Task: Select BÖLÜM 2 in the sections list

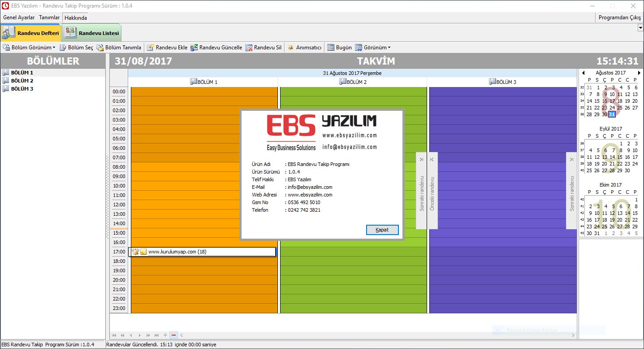Action: click(22, 81)
